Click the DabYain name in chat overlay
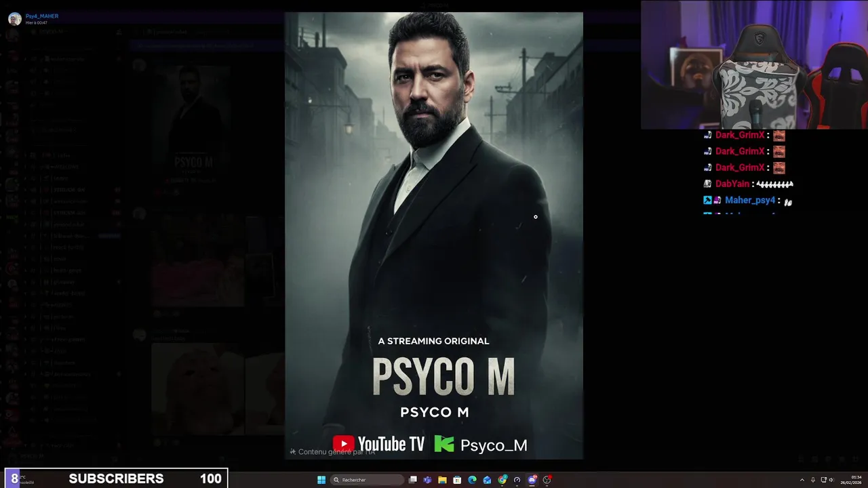Image resolution: width=868 pixels, height=488 pixels. (x=732, y=184)
